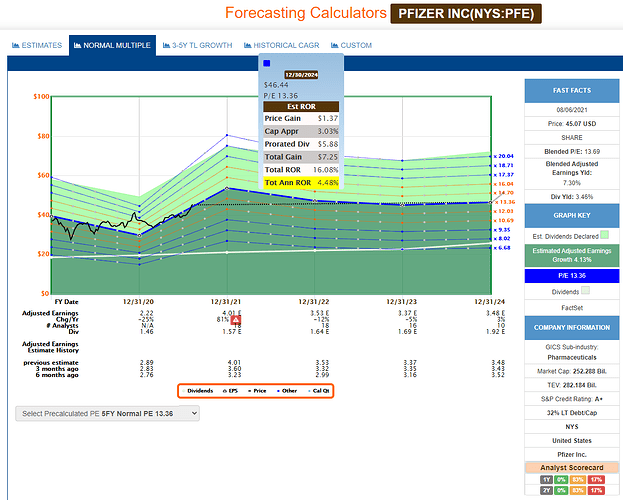The width and height of the screenshot is (623, 500).
Task: Click the Dividends color swatch in Graph Key
Action: [585, 291]
